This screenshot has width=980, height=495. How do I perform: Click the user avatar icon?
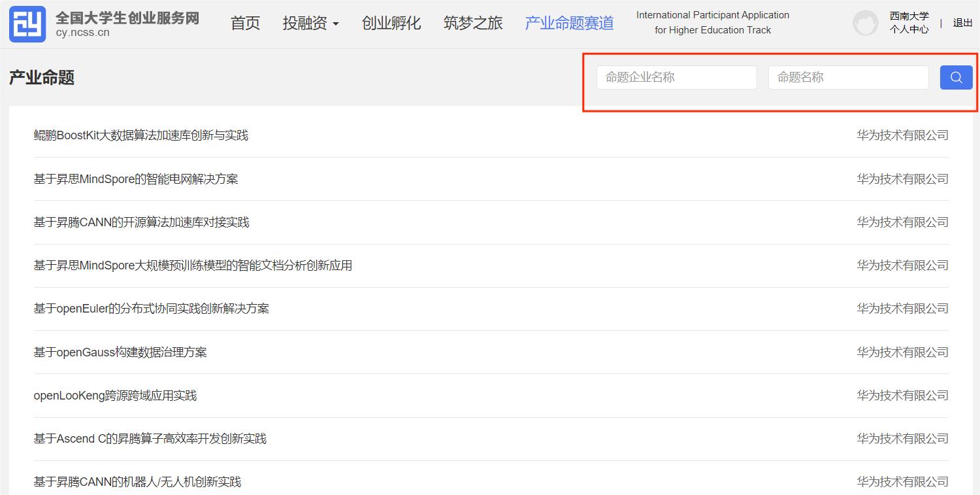(865, 24)
